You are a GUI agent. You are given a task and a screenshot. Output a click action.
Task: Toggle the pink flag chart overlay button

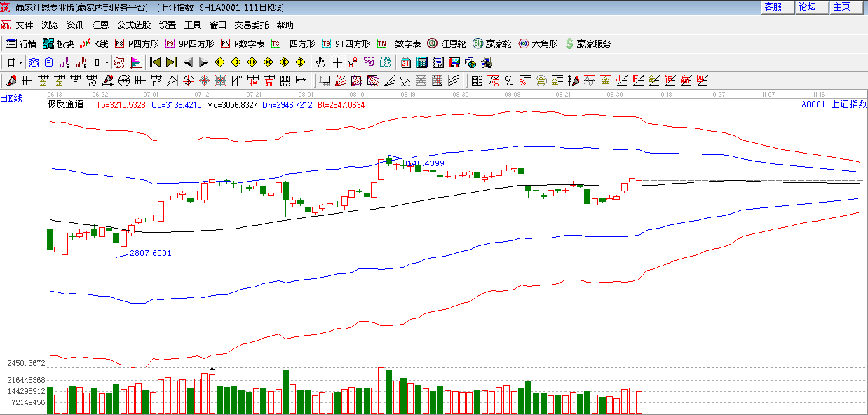[135, 62]
